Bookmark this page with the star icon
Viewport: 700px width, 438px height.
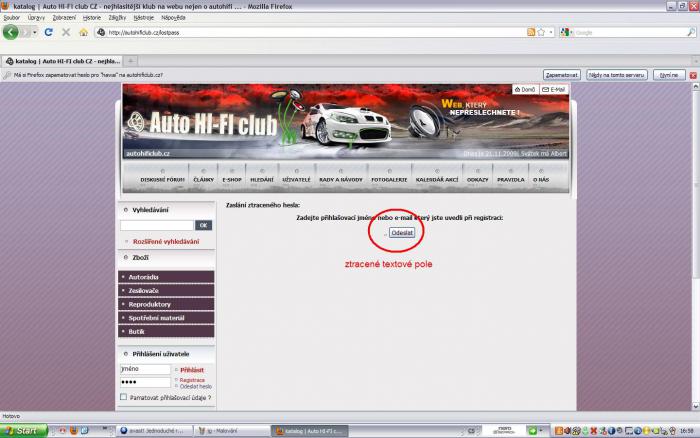[x=541, y=32]
